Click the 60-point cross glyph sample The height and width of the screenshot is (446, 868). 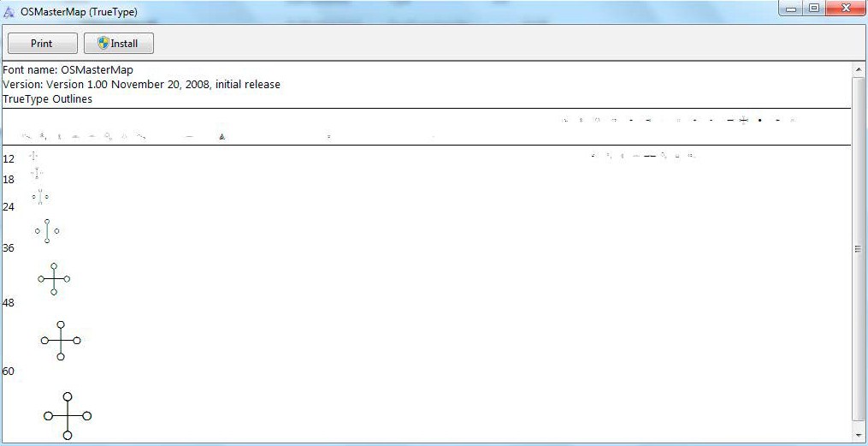coord(61,340)
